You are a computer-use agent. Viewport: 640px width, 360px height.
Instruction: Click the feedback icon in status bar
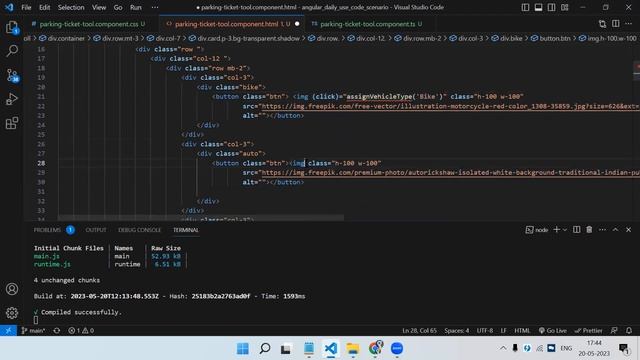click(x=614, y=331)
